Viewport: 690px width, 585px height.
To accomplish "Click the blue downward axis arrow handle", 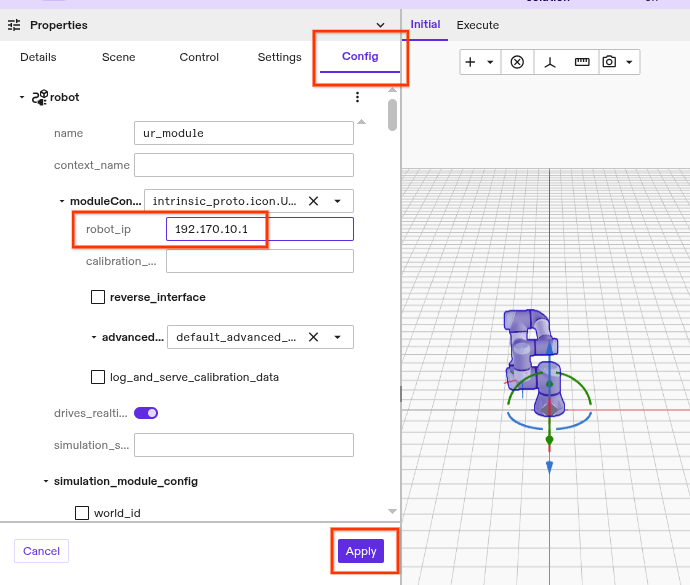I will (549, 467).
